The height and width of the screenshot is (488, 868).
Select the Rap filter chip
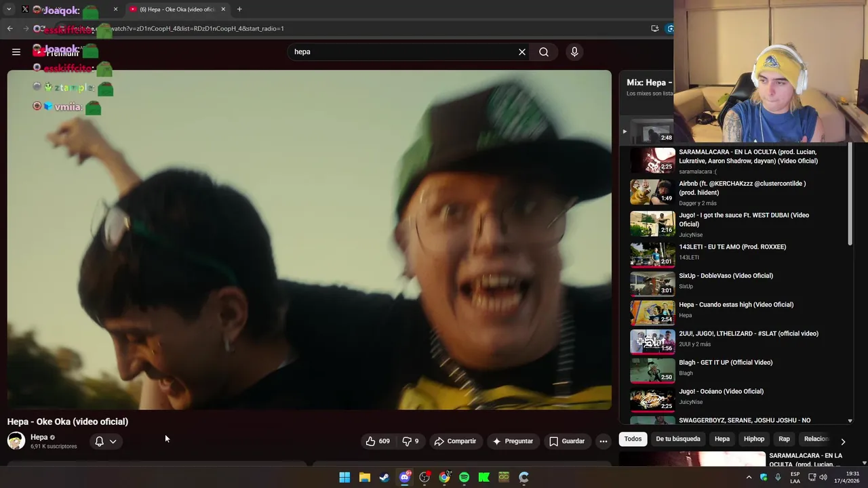click(x=784, y=439)
